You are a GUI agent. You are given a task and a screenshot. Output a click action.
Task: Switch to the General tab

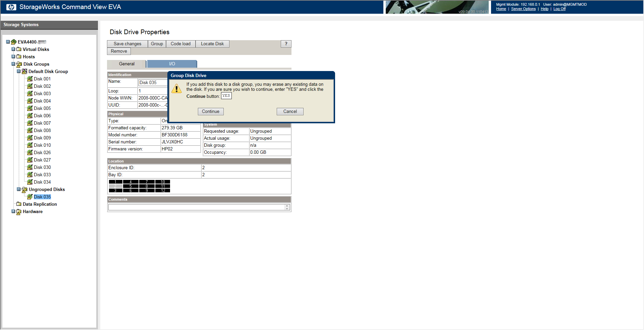(126, 64)
